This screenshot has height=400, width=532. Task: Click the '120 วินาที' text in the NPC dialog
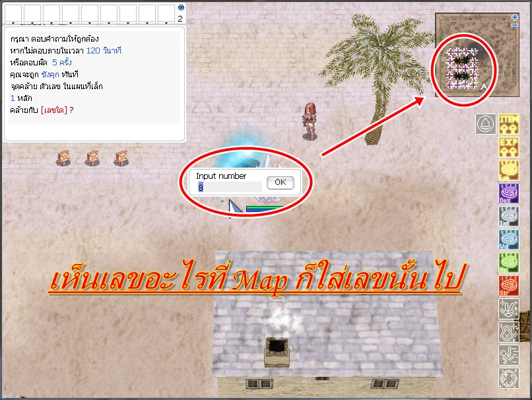[x=104, y=51]
